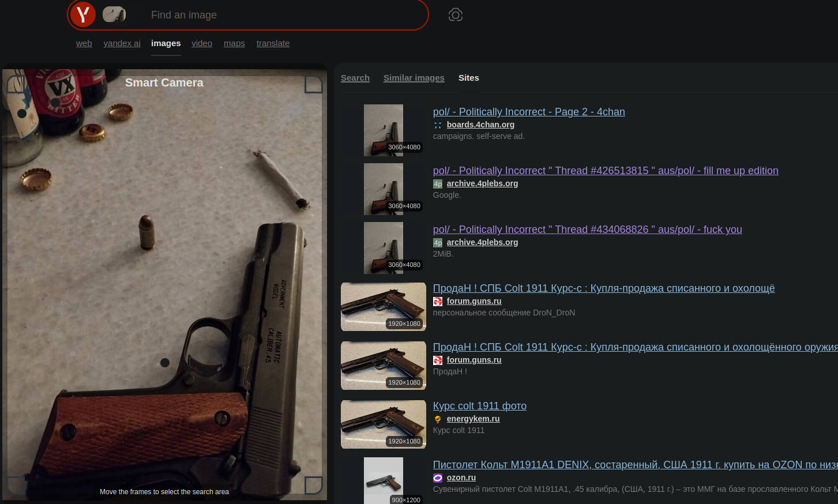Click the 4plebs favicon beside Thread #434068826

point(438,243)
